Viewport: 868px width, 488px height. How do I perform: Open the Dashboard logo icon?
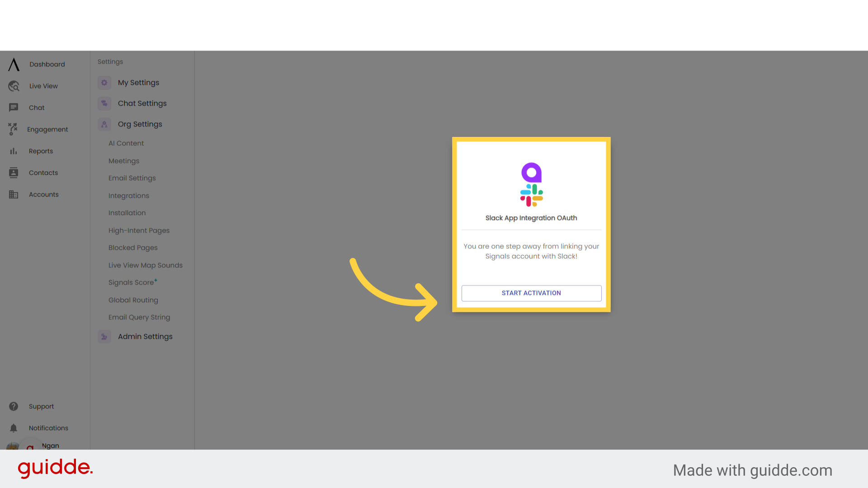(x=14, y=64)
